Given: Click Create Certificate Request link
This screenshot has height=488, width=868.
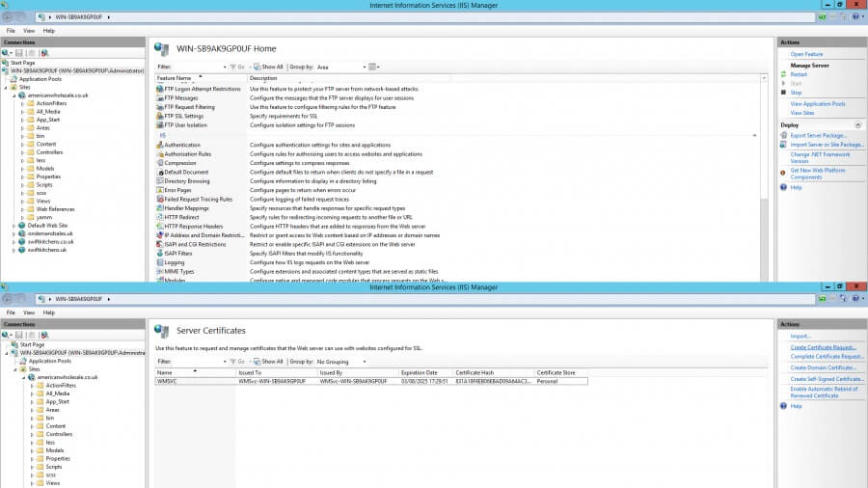Looking at the screenshot, I should point(824,347).
